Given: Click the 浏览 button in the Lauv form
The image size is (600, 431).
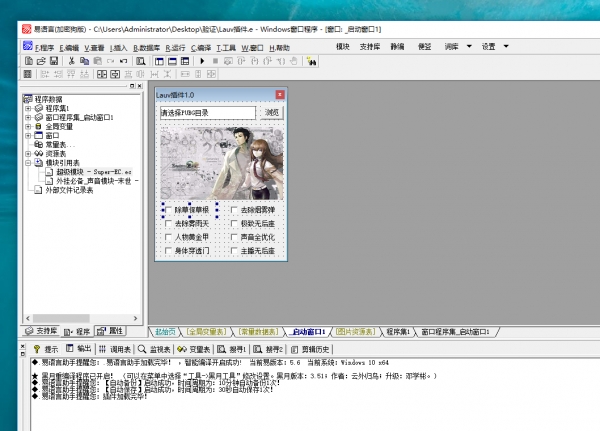Looking at the screenshot, I should [x=272, y=113].
